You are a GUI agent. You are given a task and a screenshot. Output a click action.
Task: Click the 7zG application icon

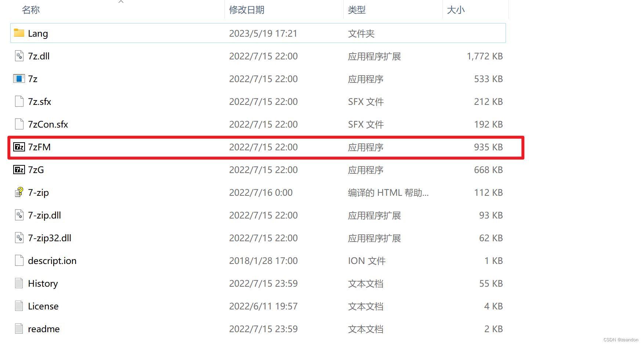(x=19, y=170)
